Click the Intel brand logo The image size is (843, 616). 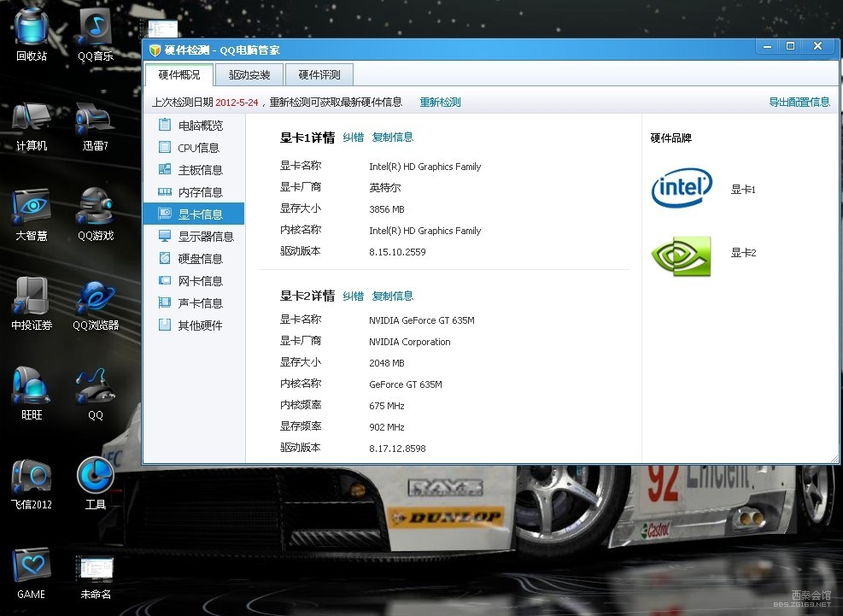(x=682, y=188)
